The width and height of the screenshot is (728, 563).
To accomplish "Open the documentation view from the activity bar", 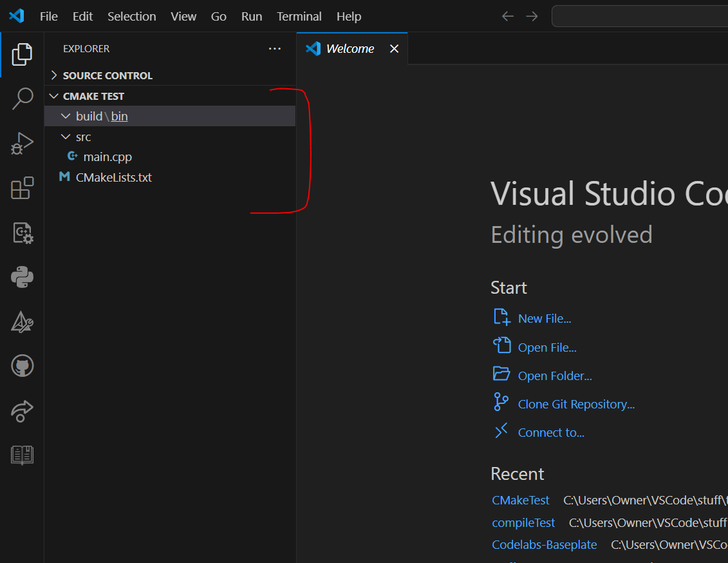I will 22,455.
